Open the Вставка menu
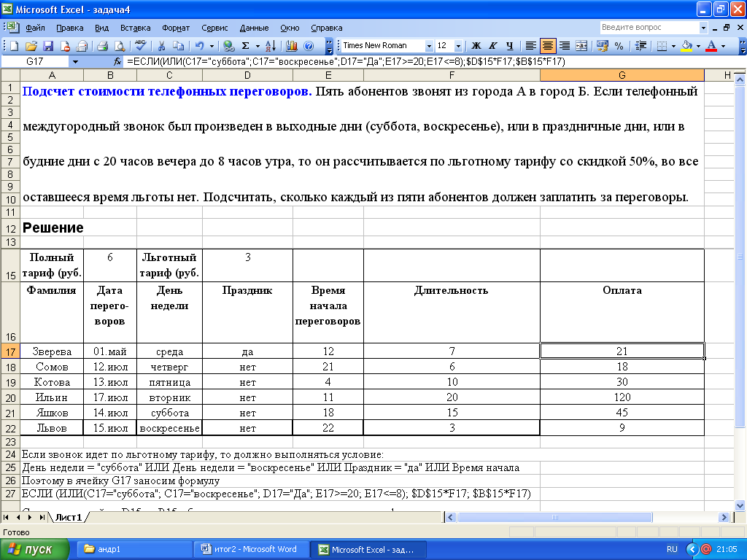This screenshot has width=747, height=560. click(x=135, y=28)
